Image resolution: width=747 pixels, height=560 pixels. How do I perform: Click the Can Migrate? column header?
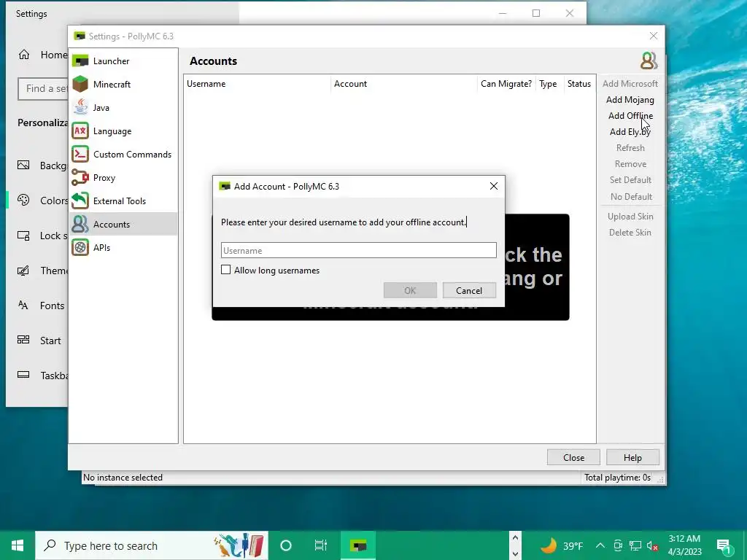click(506, 84)
